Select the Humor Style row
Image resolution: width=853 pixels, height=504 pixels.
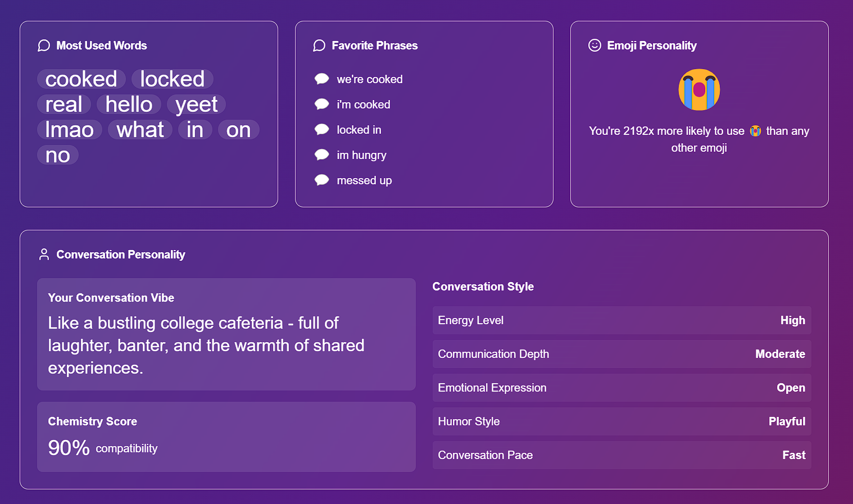621,421
